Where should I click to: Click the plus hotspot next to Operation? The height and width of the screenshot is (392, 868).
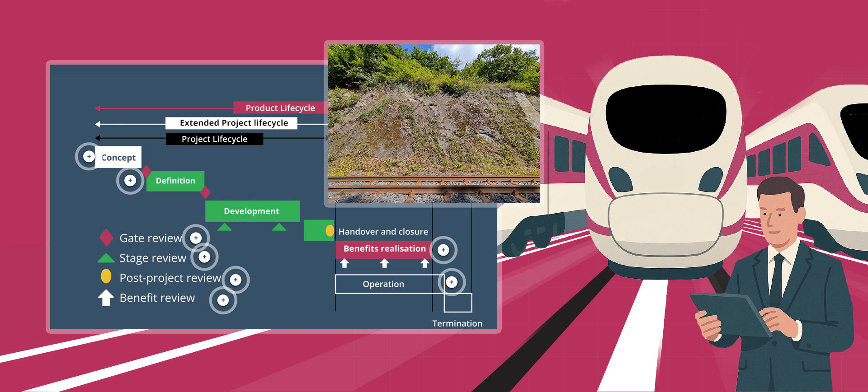tap(452, 282)
